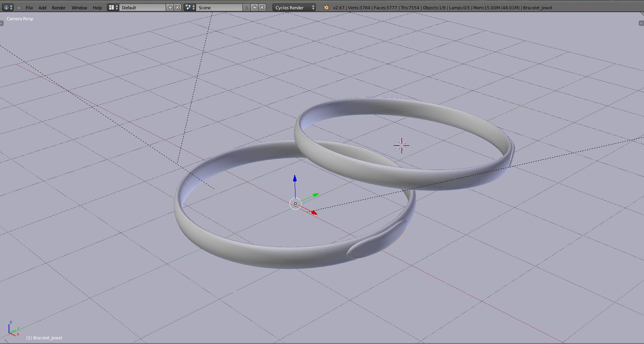Viewport: 644px width, 344px height.
Task: Expand the left tool shelf plus tab
Action: click(2, 23)
